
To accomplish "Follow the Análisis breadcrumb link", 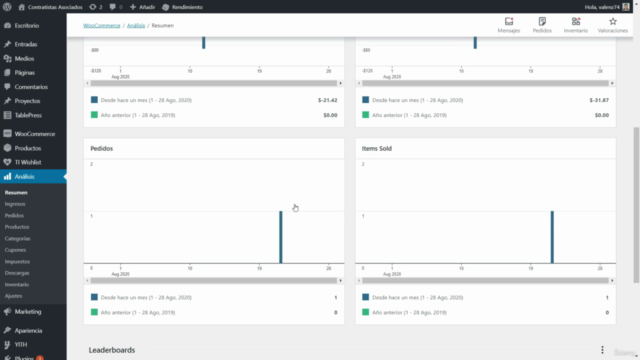I will coord(136,25).
